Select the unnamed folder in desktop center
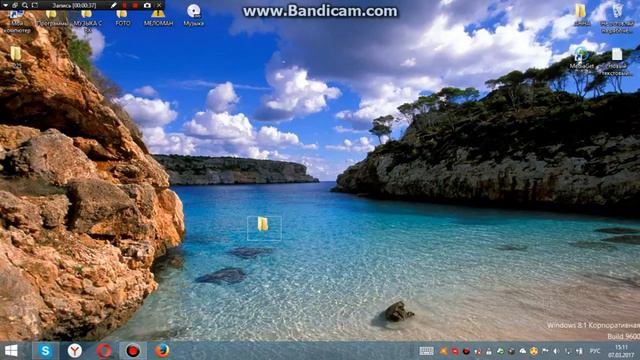The image size is (640, 360). click(x=263, y=224)
